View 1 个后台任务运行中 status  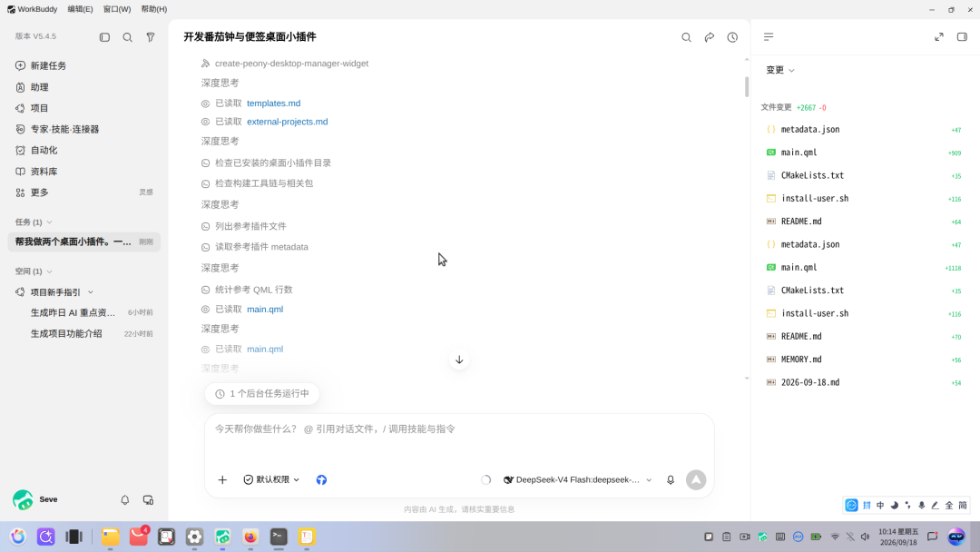pos(262,394)
